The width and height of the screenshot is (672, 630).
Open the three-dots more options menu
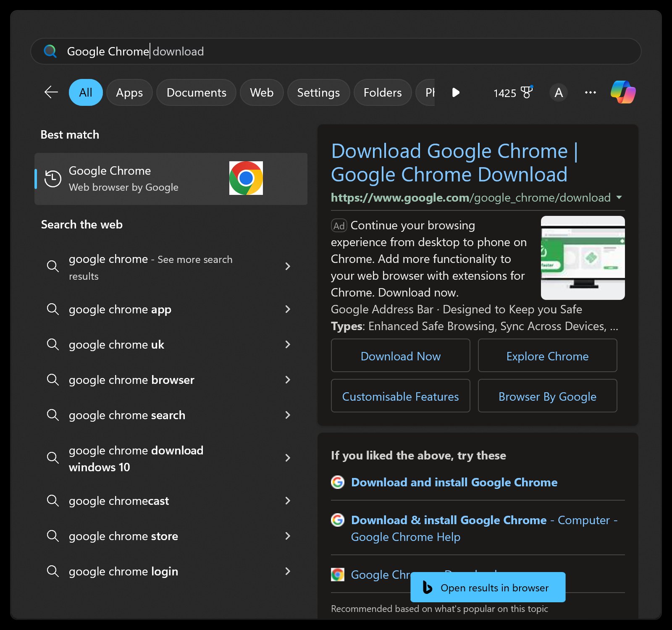(x=591, y=92)
